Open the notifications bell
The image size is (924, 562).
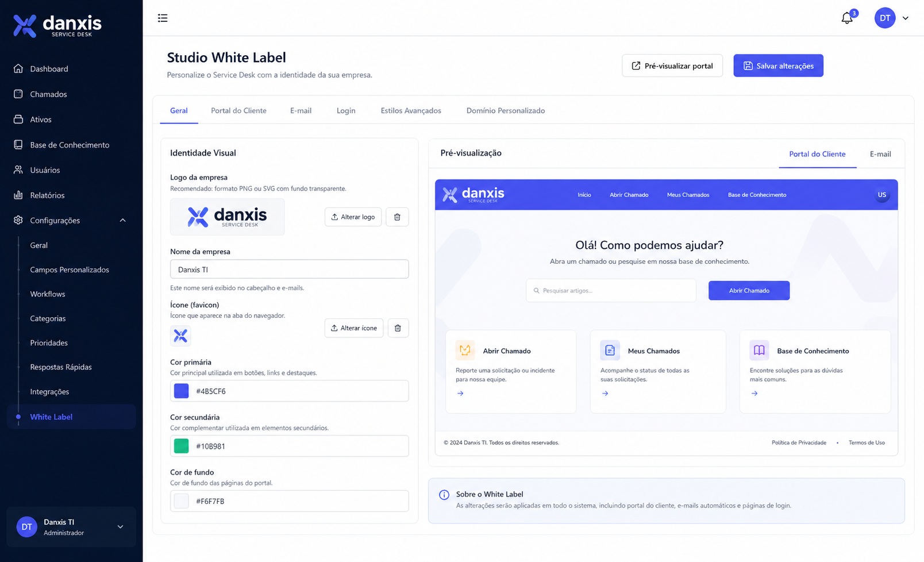coord(847,18)
